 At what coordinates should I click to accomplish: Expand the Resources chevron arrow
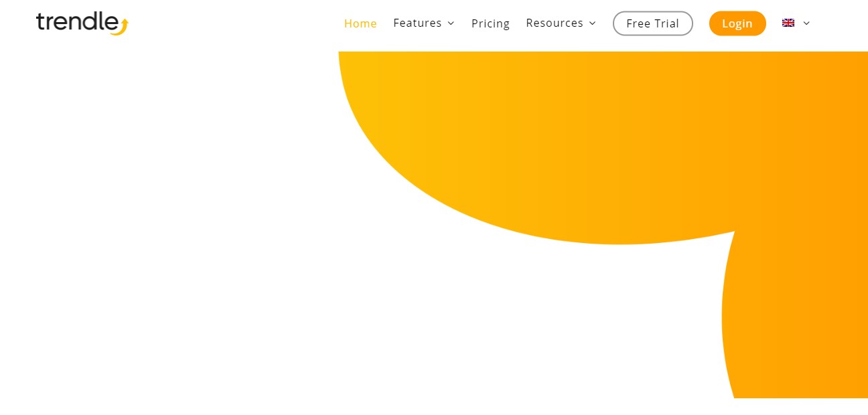[x=592, y=23]
